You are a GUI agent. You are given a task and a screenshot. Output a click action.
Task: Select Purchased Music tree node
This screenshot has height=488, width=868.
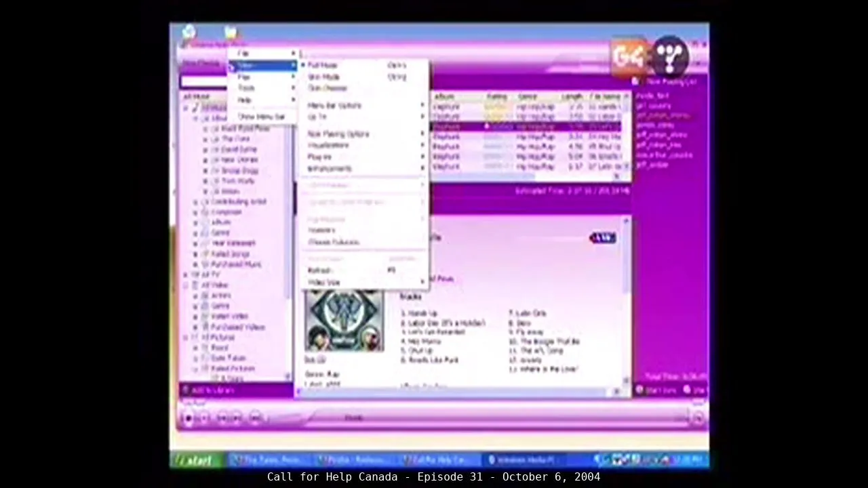pyautogui.click(x=236, y=264)
